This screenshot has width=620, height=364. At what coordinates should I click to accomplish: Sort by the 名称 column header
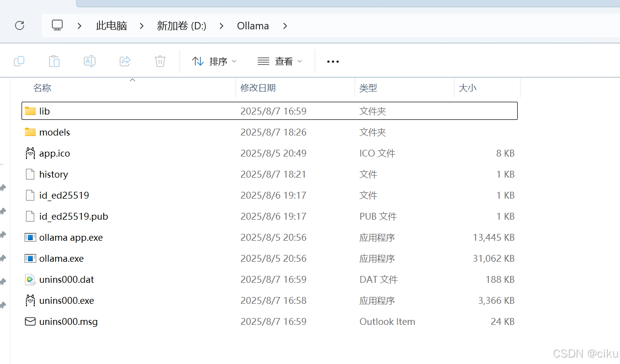(x=42, y=88)
